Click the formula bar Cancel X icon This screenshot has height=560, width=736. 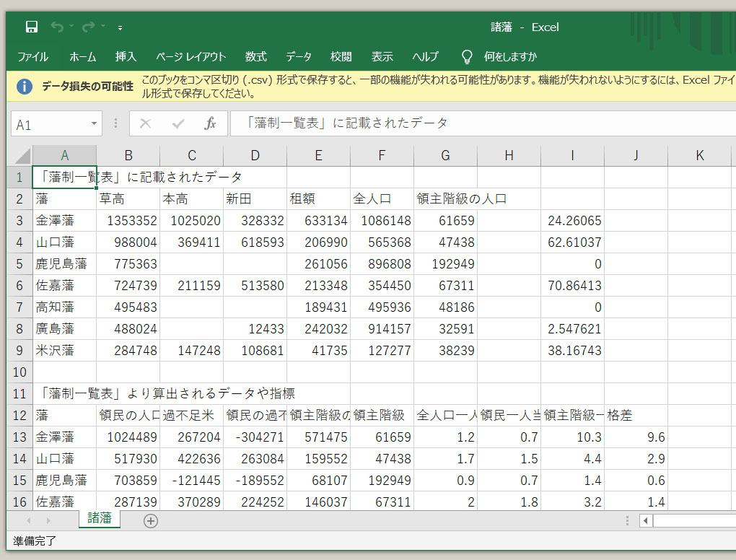146,124
